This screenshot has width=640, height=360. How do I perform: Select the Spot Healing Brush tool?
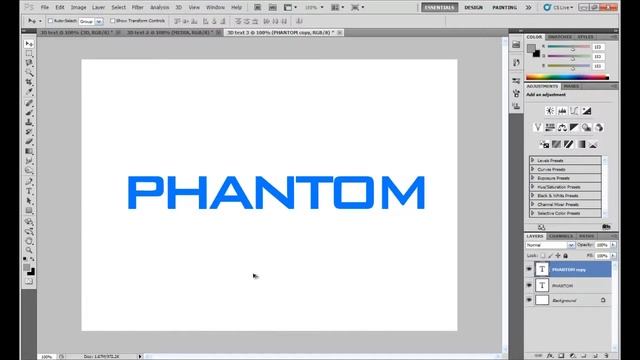(29, 103)
